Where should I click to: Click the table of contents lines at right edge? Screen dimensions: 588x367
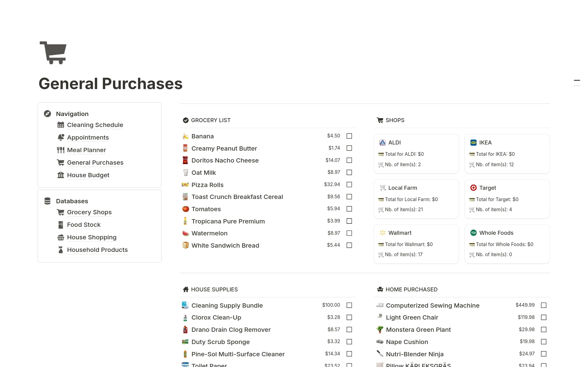pos(577,83)
